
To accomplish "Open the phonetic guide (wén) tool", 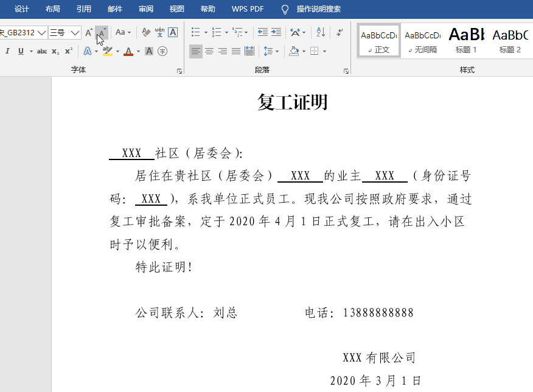I will [x=159, y=32].
